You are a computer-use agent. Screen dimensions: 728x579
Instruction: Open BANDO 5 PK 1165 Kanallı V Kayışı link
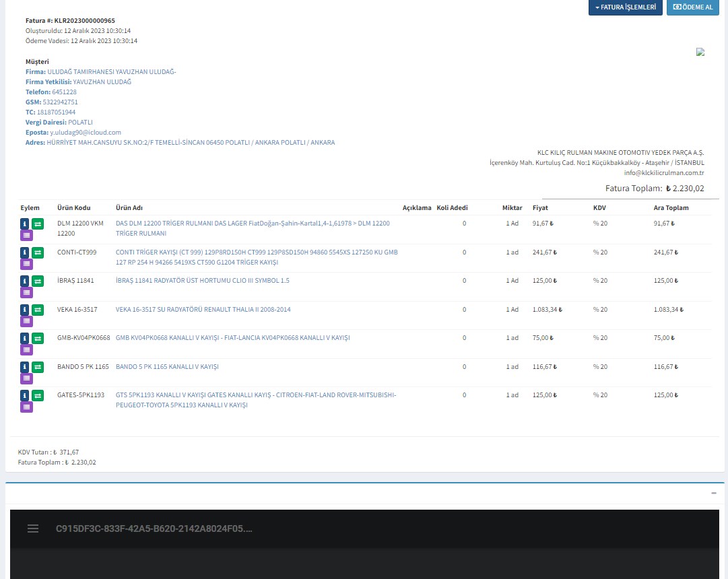(x=167, y=367)
